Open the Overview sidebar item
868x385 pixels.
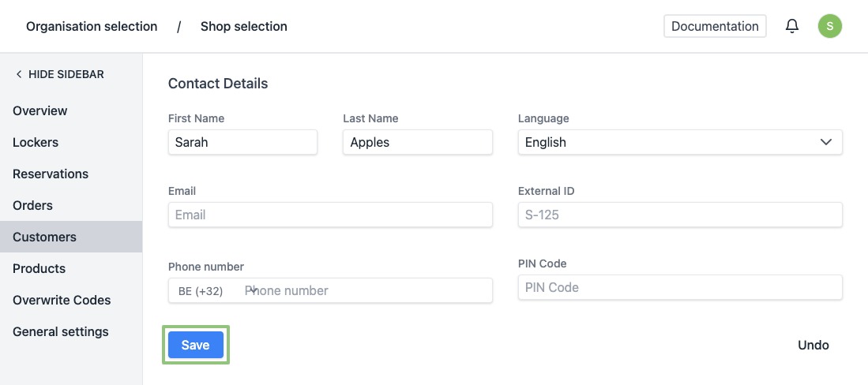point(40,110)
